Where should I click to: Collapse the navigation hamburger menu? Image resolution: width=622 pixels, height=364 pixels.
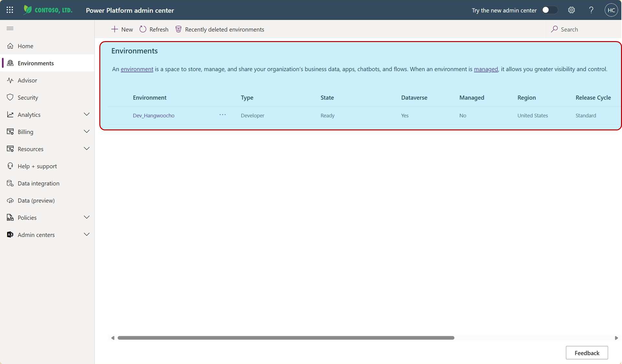tap(10, 28)
